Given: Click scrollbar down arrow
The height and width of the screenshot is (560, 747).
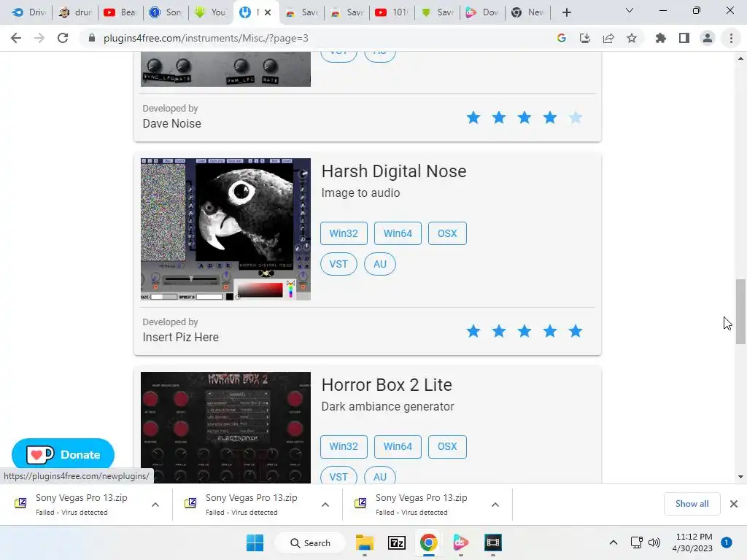Looking at the screenshot, I should click(740, 477).
